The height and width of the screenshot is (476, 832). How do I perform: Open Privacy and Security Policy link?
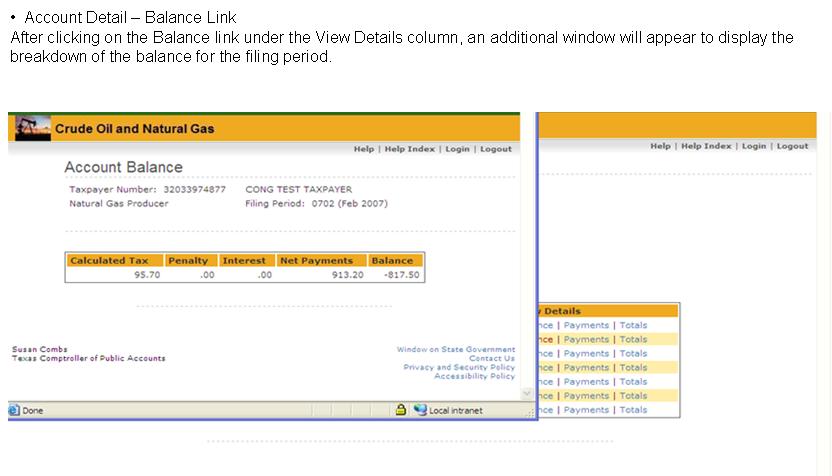(459, 367)
